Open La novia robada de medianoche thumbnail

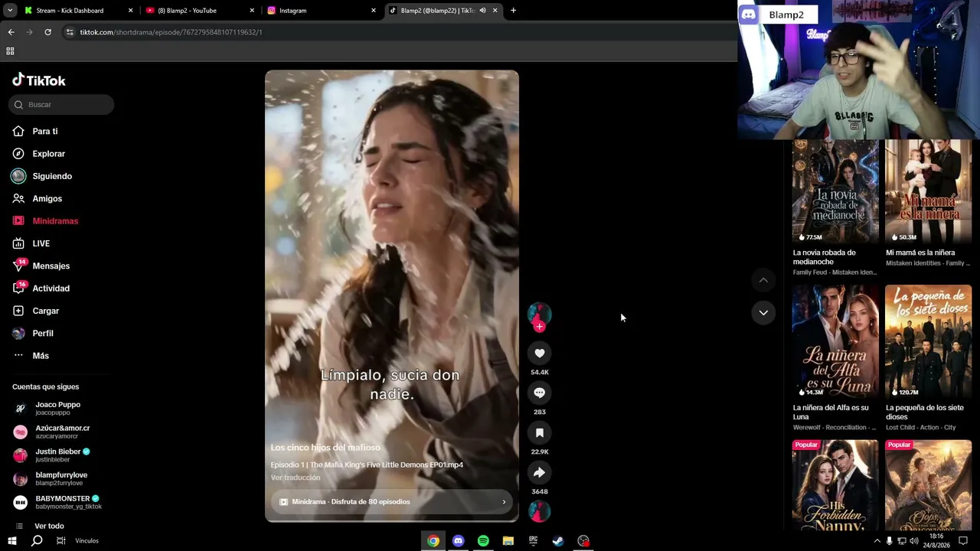[x=835, y=191]
